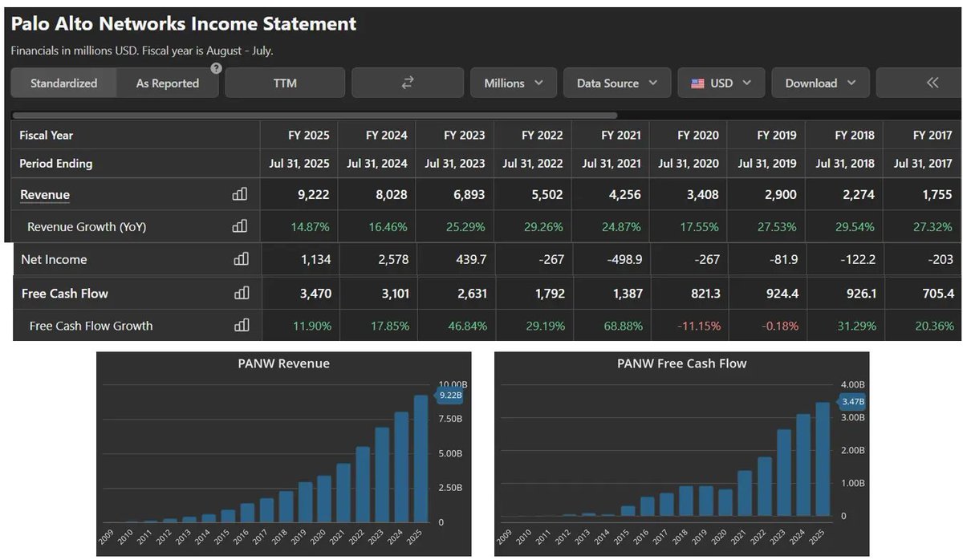The image size is (963, 560).
Task: Click the 2,578 net income cell
Action: pyautogui.click(x=393, y=259)
